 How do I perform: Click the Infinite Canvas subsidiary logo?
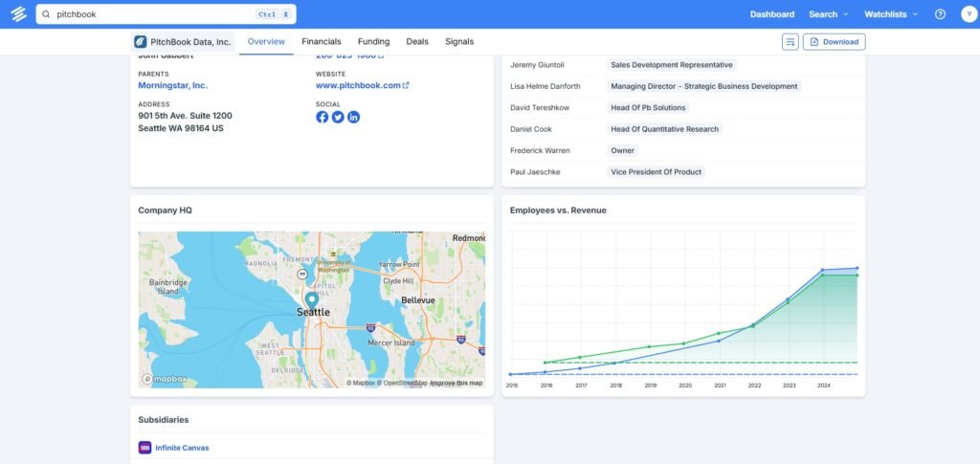click(145, 448)
